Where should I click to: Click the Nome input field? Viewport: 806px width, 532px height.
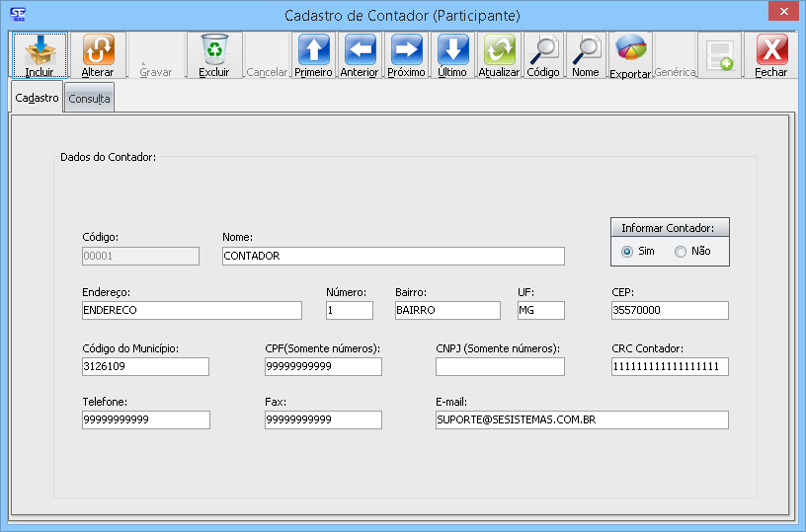point(393,256)
